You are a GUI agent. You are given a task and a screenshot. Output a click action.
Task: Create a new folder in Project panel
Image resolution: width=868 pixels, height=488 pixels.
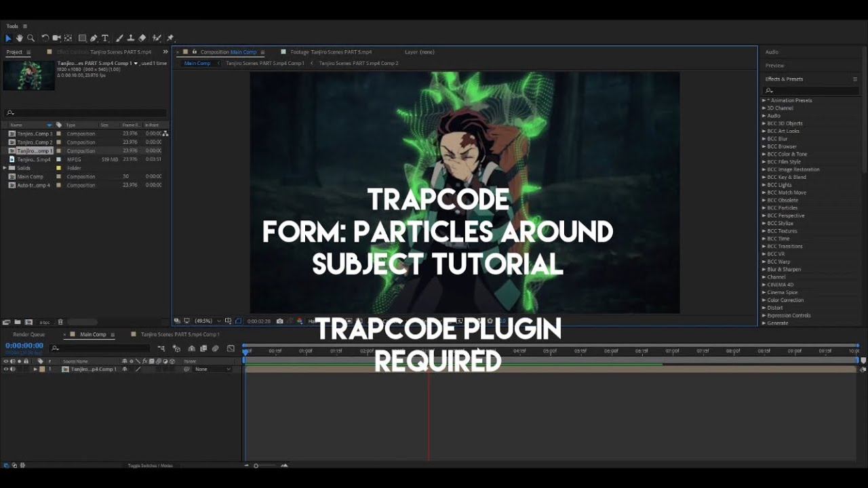tap(18, 322)
